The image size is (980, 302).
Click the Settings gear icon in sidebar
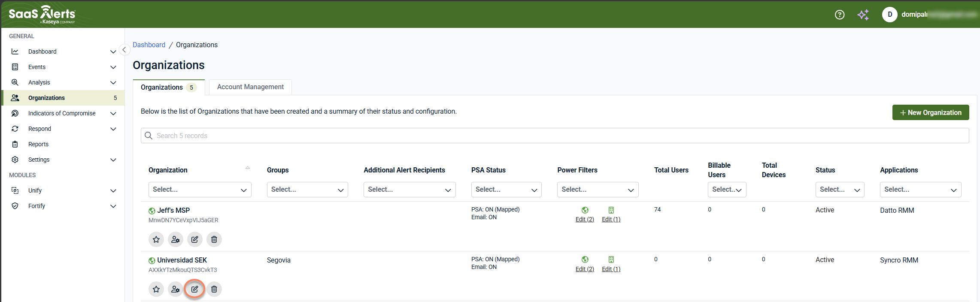pyautogui.click(x=15, y=160)
